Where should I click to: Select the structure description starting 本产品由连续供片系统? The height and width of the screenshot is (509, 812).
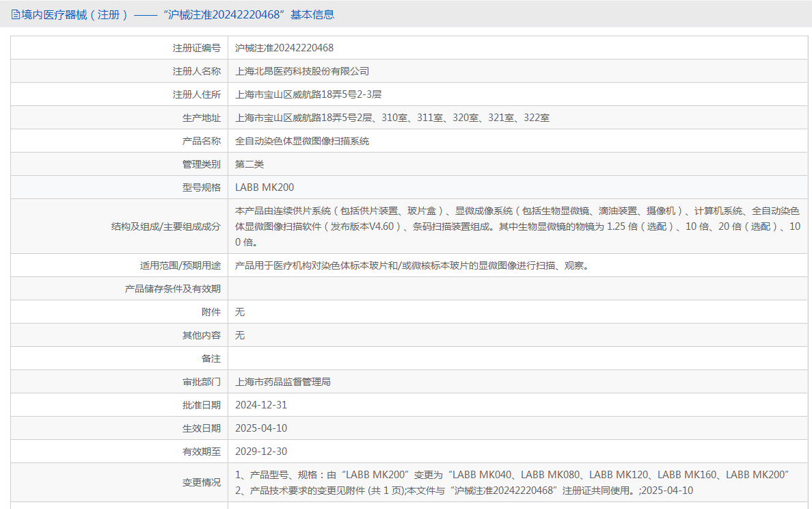(518, 226)
